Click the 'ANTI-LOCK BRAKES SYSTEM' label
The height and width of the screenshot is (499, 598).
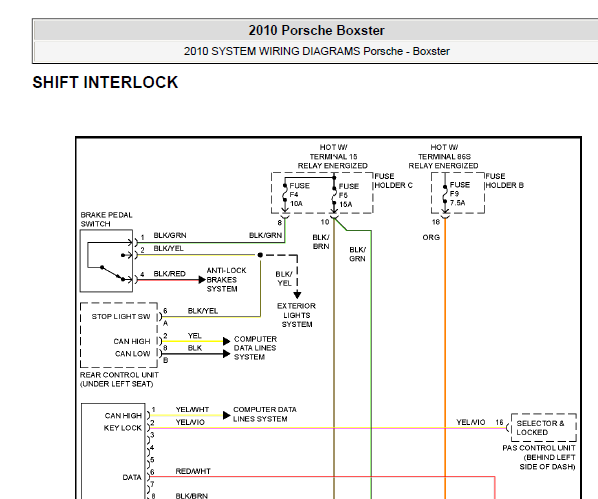point(226,280)
